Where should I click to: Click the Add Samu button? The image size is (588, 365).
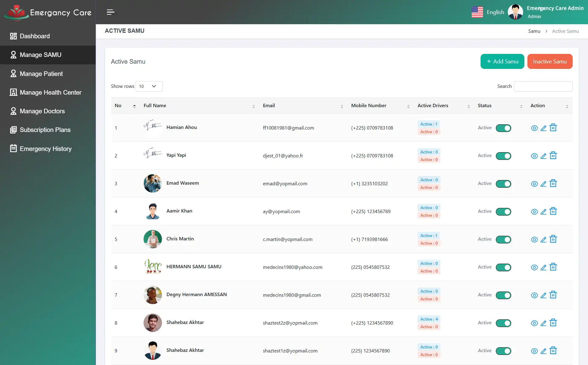[x=502, y=61]
